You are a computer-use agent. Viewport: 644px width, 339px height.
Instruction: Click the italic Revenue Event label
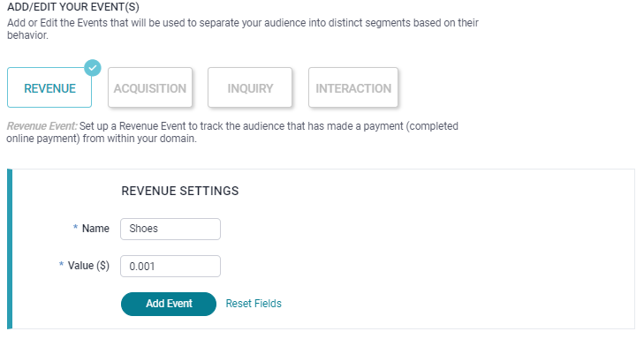click(42, 126)
